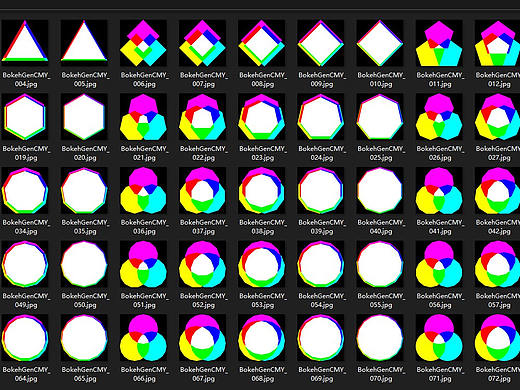Click the filename text BokehGenCMY_006.jpg
Viewport: 520px width, 390px height.
[x=144, y=79]
